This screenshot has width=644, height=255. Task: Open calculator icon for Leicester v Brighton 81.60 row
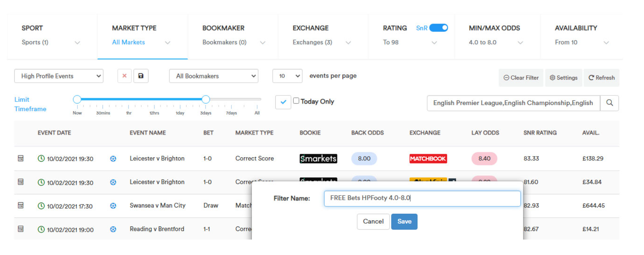click(21, 182)
